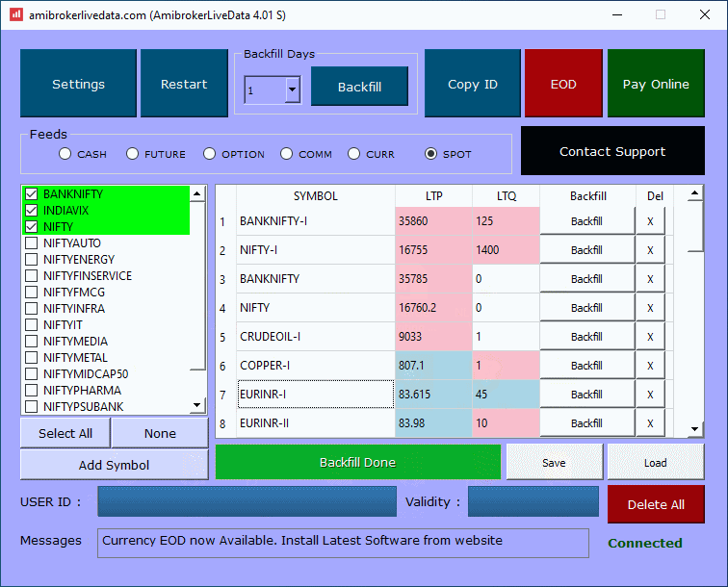This screenshot has height=587, width=728.
Task: Click the Select All button
Action: tap(65, 433)
